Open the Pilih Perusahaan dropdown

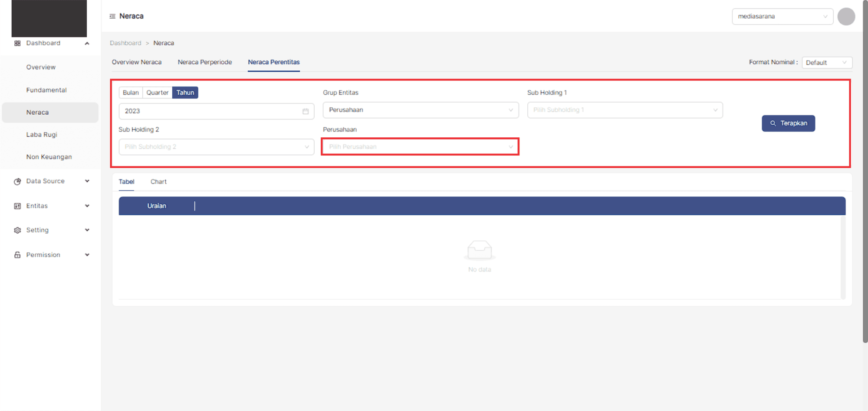420,147
